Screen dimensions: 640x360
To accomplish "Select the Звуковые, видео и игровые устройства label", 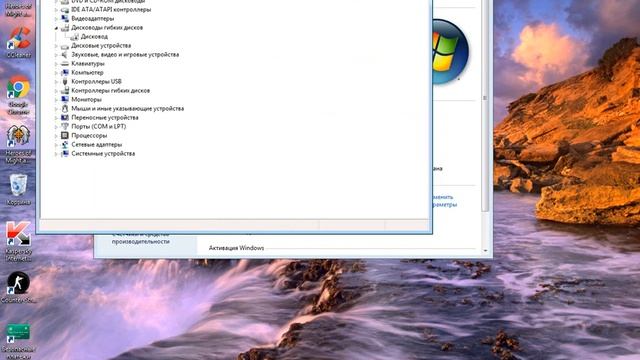I will (125, 55).
